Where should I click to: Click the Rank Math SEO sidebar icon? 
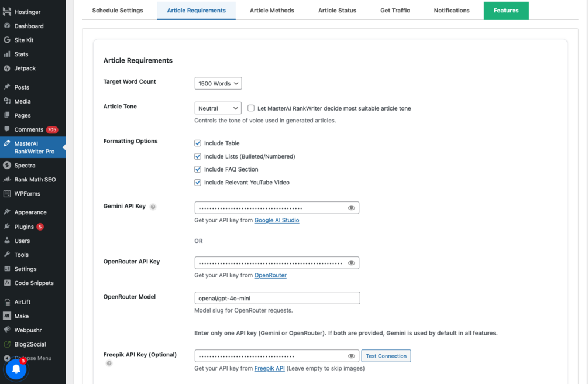7,180
